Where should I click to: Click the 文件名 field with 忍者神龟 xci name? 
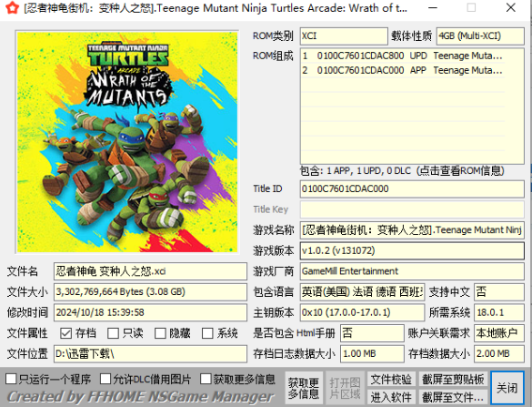(150, 271)
